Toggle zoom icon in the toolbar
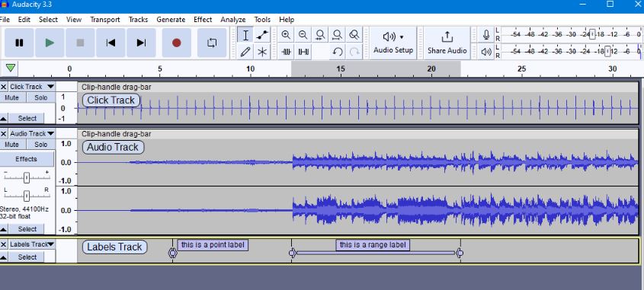The height and width of the screenshot is (290, 644). 354,35
